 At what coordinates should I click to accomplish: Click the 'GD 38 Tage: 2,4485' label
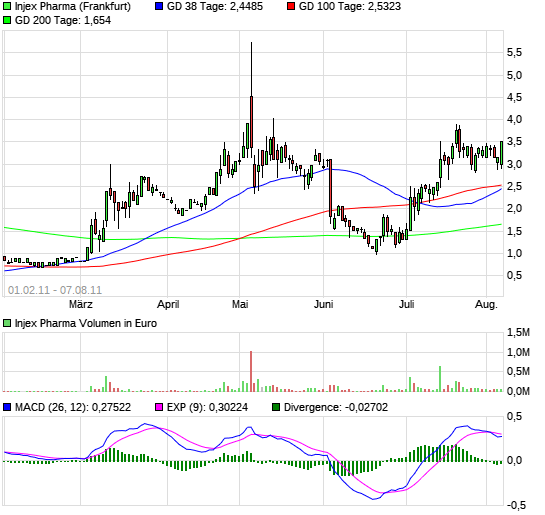(215, 6)
